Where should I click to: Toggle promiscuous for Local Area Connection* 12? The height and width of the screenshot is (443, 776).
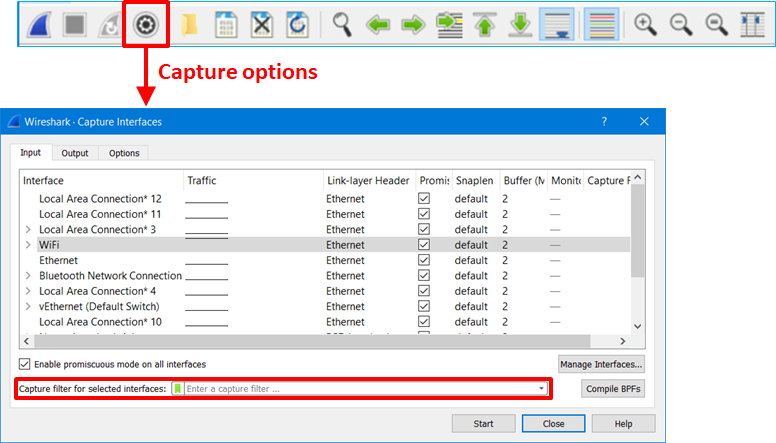[424, 198]
